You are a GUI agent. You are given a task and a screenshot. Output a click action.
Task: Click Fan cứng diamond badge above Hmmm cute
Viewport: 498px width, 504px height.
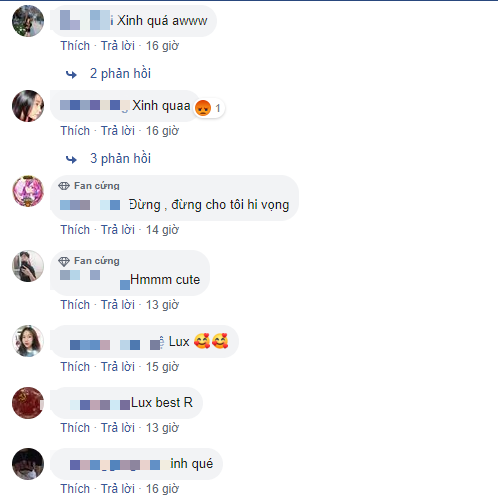64,261
